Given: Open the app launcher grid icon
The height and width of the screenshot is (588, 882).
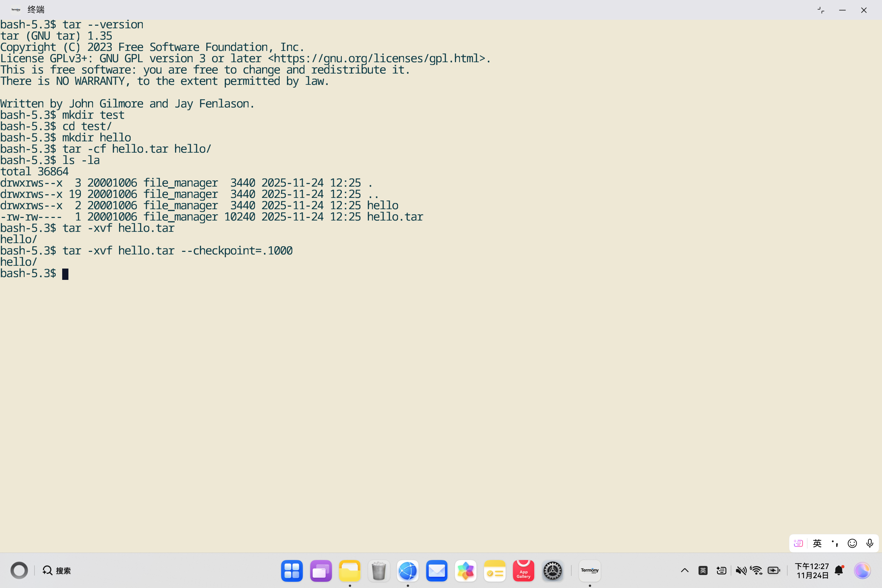Looking at the screenshot, I should 292,570.
